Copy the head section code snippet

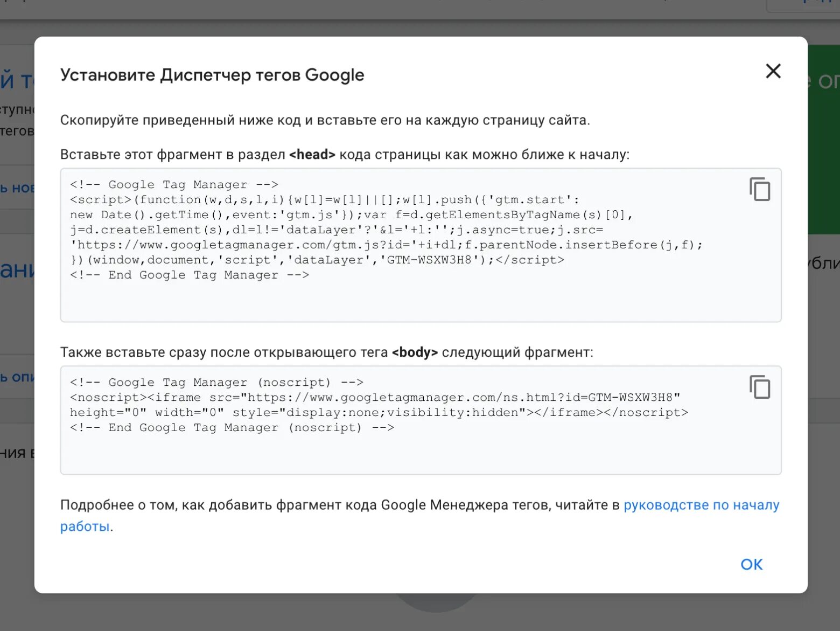[760, 189]
